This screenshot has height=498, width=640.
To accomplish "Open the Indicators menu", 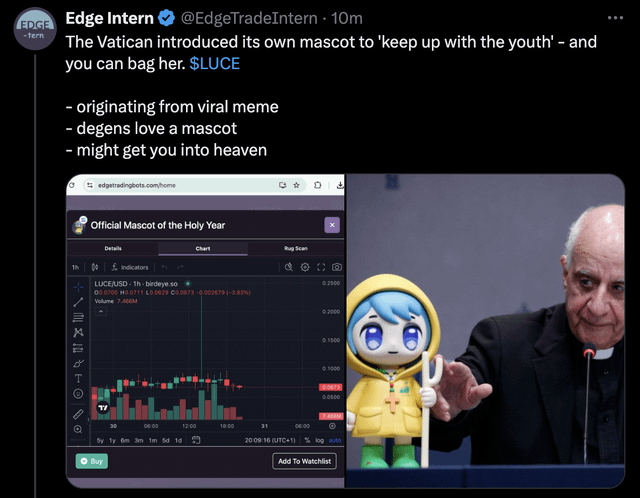I will click(130, 267).
